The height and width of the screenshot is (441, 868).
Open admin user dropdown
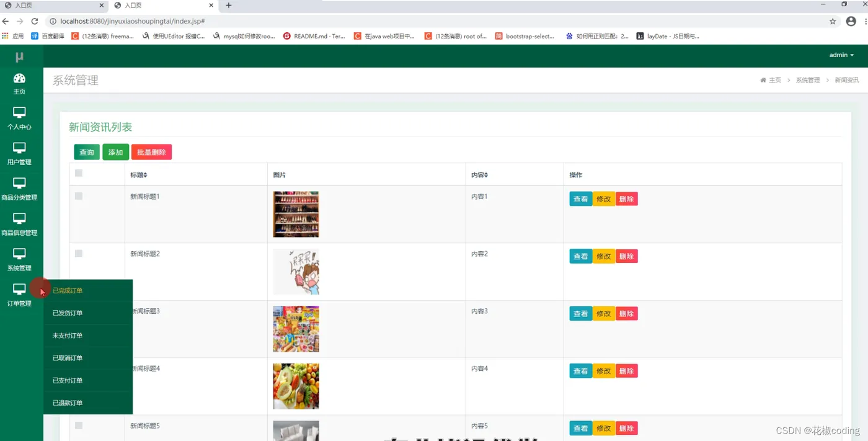pos(841,55)
